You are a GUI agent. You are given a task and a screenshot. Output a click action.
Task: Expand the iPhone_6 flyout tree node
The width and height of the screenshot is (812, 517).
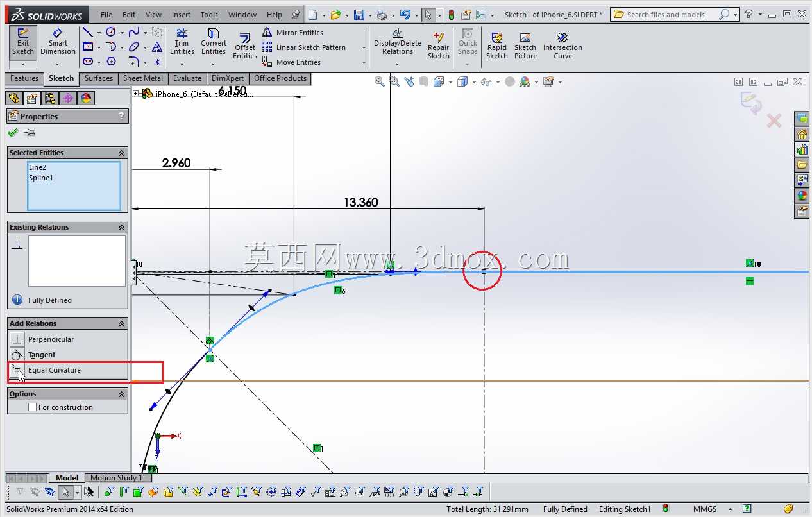pos(136,94)
